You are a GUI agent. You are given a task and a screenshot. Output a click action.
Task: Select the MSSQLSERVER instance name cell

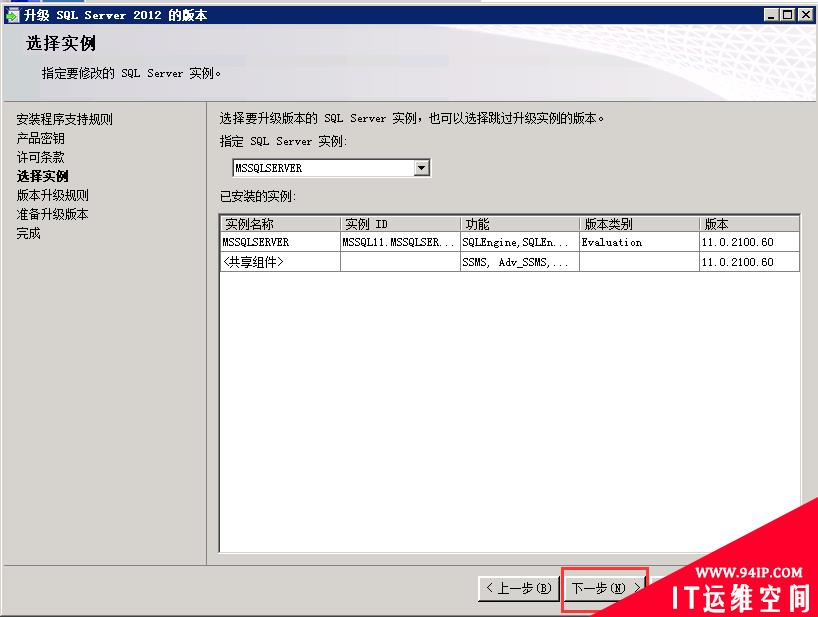point(280,242)
